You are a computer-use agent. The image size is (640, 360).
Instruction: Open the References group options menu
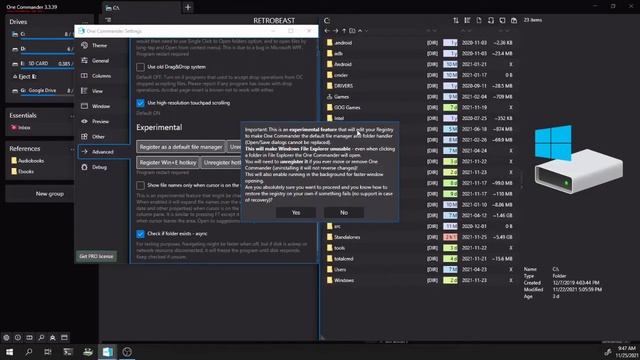click(72, 149)
